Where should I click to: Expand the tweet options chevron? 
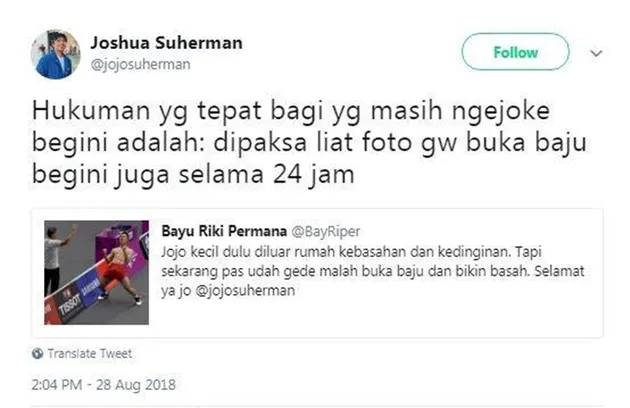tap(596, 53)
